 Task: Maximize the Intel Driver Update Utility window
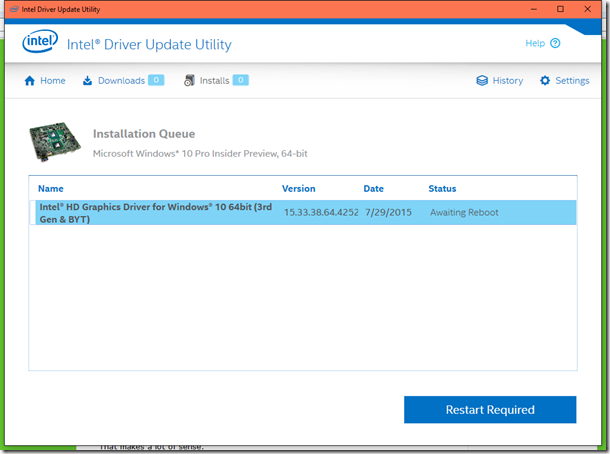coord(560,9)
